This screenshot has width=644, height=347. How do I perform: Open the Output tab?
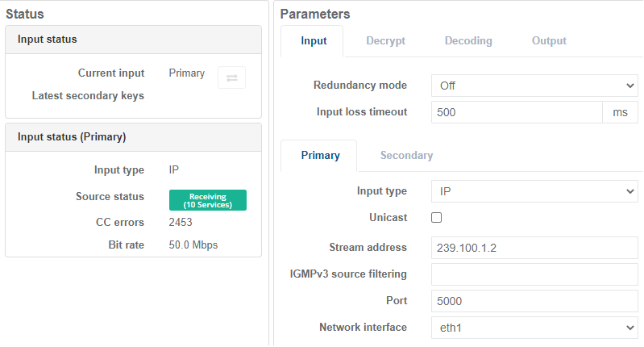(549, 41)
